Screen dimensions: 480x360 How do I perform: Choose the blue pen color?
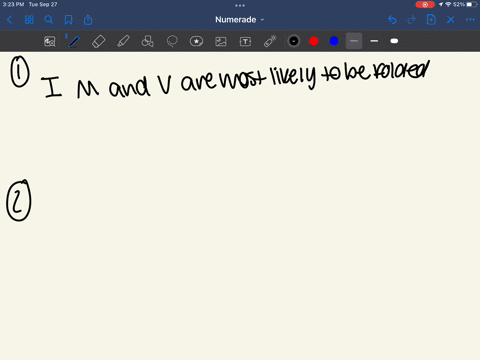coord(334,41)
